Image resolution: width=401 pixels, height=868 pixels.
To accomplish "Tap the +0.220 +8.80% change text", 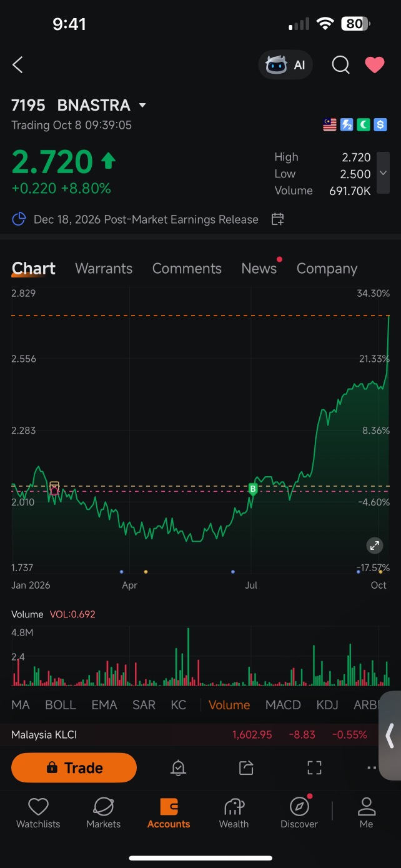I will tap(61, 188).
